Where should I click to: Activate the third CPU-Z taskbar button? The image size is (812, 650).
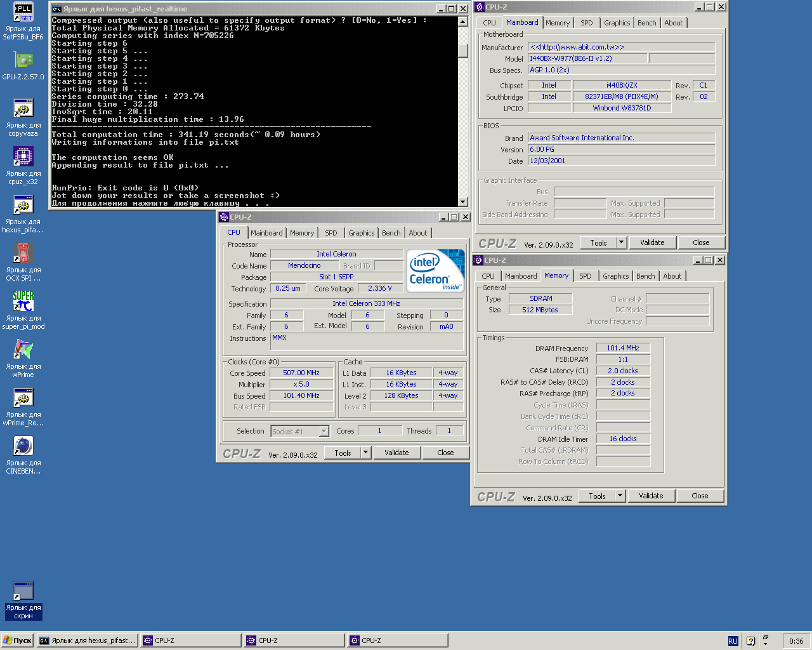398,640
